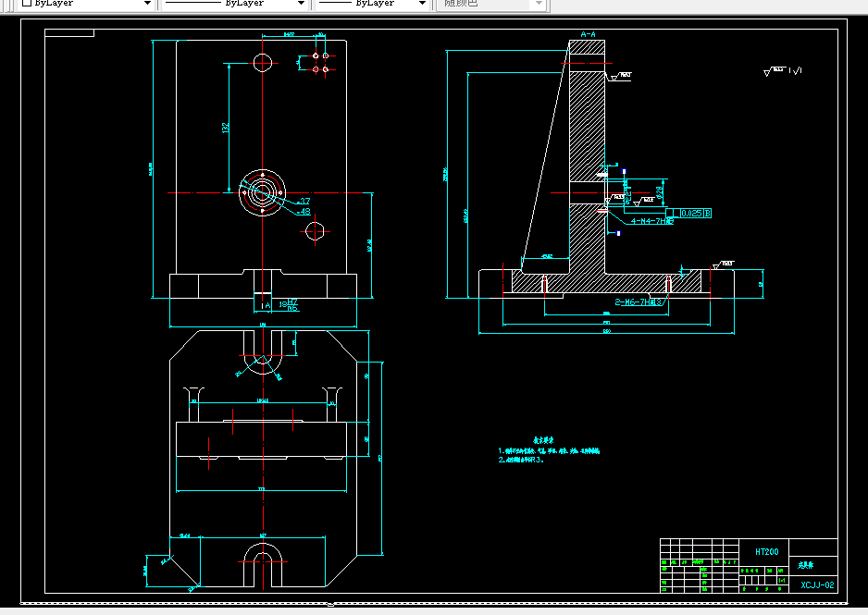
Task: Click the A-A section view label
Action: pos(588,34)
